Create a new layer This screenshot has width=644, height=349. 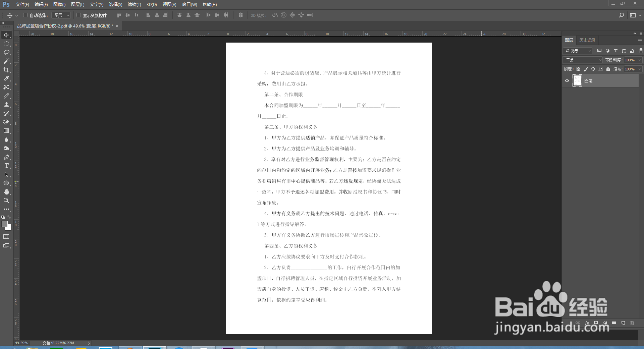click(623, 323)
